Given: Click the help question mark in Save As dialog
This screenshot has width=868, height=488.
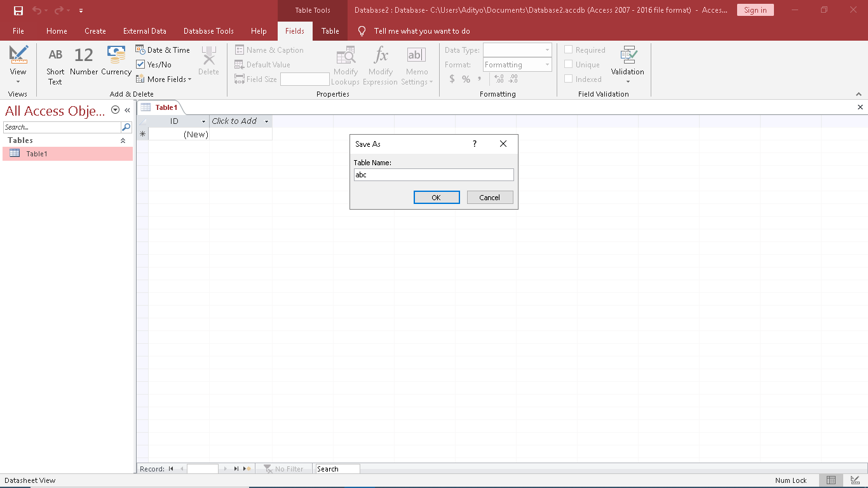Looking at the screenshot, I should (x=474, y=144).
